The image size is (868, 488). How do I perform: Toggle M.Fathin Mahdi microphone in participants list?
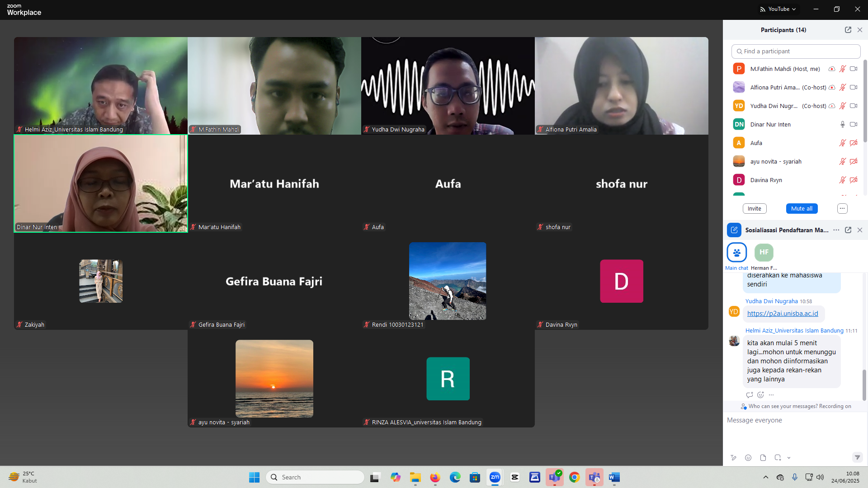click(x=843, y=69)
